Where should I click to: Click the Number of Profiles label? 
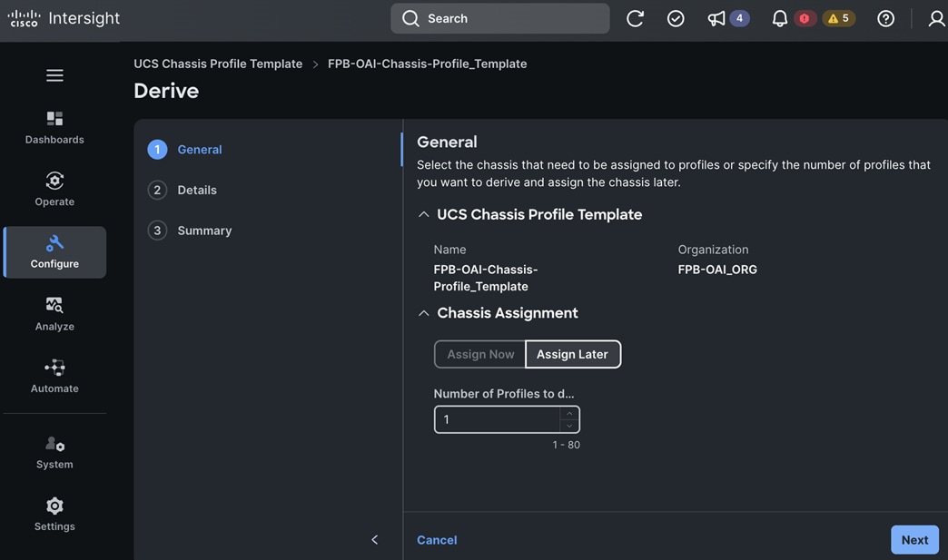[x=504, y=394]
